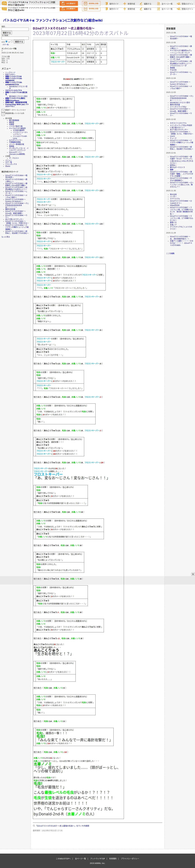195x868 pixels.
Task: Open 静かなオーケストラ in update history
Action: tap(177, 168)
